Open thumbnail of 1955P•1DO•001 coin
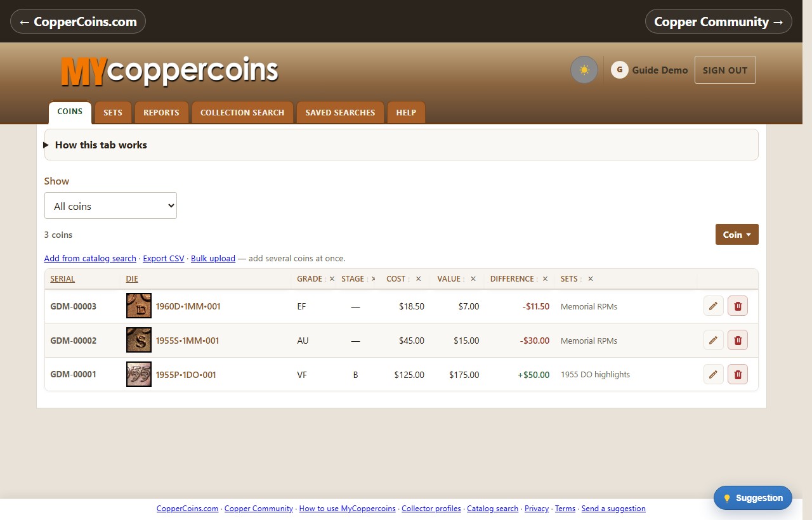The width and height of the screenshot is (812, 520). tap(139, 374)
